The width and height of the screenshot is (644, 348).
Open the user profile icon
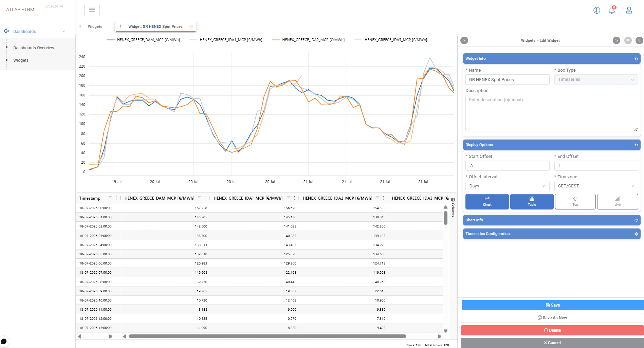tap(629, 10)
